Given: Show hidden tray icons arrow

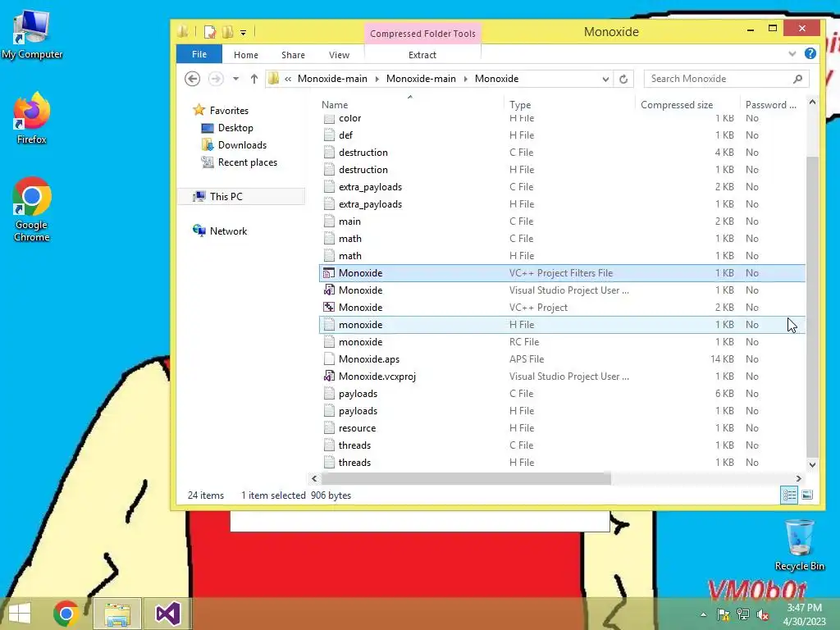Looking at the screenshot, I should [x=703, y=615].
